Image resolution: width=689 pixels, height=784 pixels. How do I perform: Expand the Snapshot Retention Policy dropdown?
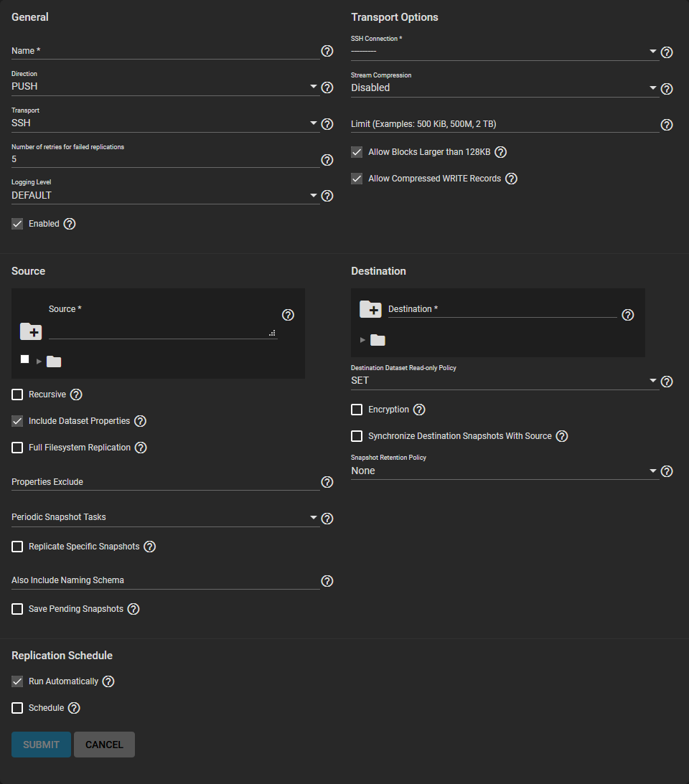[x=504, y=471]
